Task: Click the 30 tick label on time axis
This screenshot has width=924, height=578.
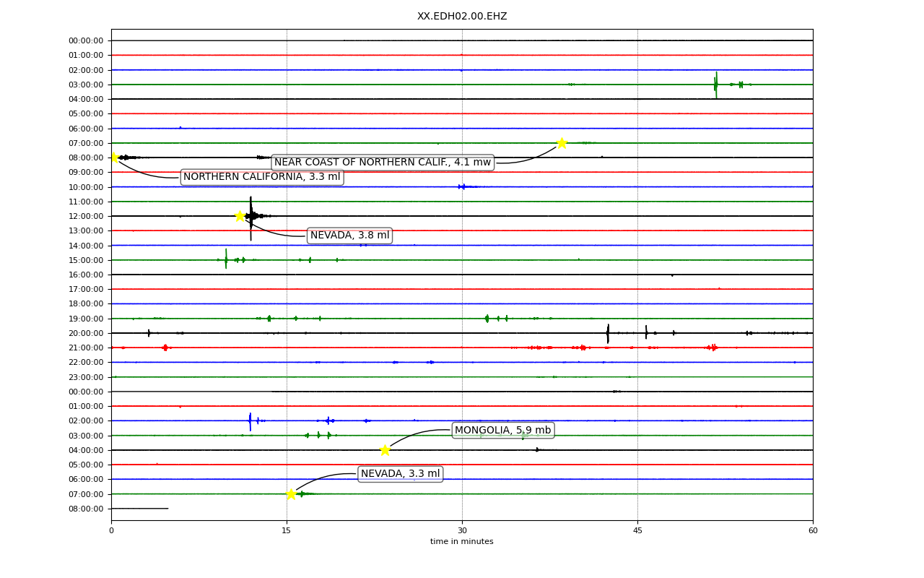Action: click(x=462, y=530)
